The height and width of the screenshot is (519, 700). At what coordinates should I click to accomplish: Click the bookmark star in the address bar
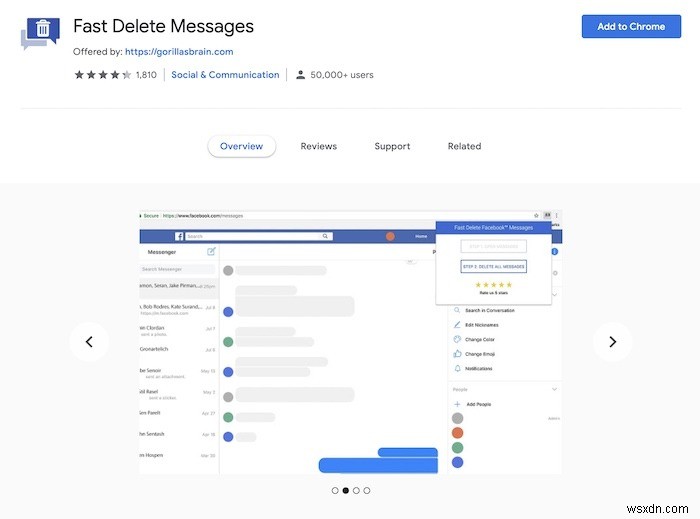[x=536, y=216]
